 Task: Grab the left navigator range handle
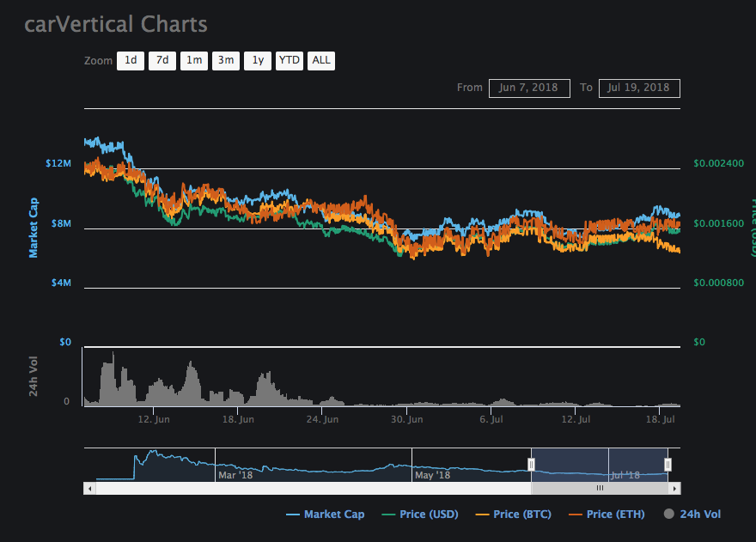tap(531, 465)
